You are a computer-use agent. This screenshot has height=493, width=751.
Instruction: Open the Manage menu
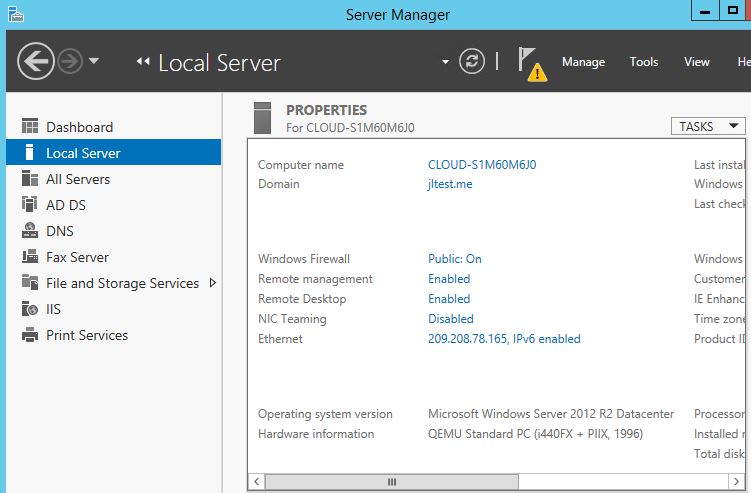click(x=583, y=62)
